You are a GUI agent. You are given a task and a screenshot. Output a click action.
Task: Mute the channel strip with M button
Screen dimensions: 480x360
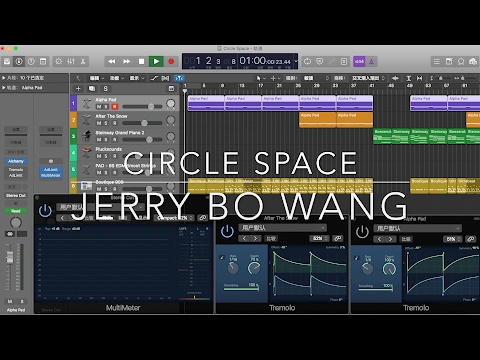coord(10,301)
